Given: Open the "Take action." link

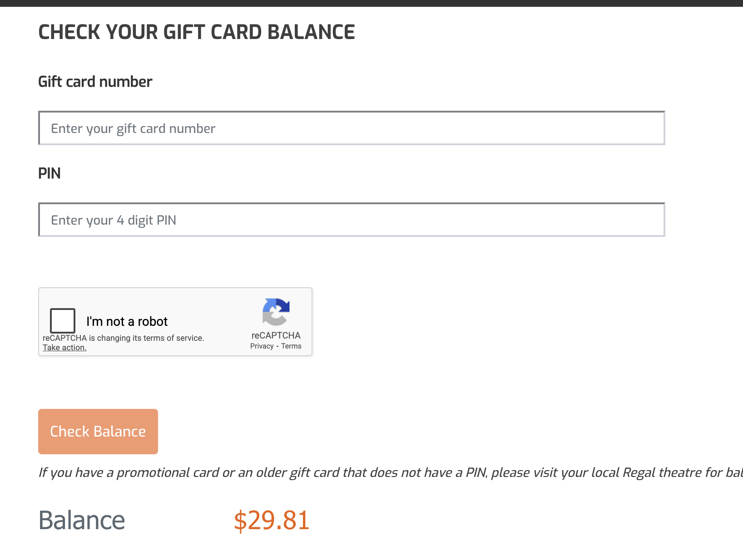Looking at the screenshot, I should 64,348.
